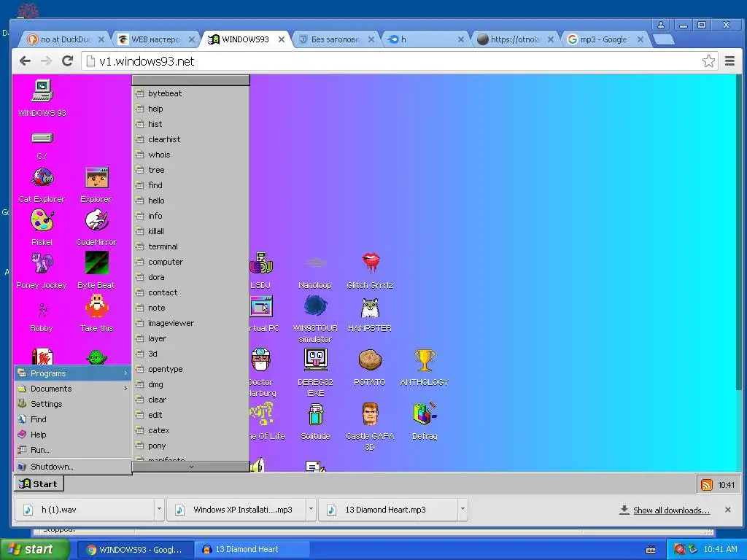Open HAMPSTER icon

pos(370,308)
